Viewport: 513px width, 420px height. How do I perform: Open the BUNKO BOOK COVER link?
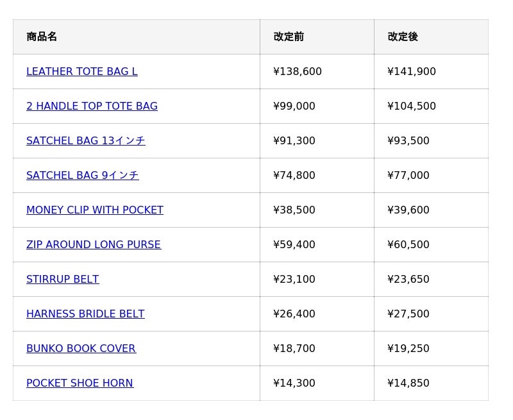[x=81, y=349]
